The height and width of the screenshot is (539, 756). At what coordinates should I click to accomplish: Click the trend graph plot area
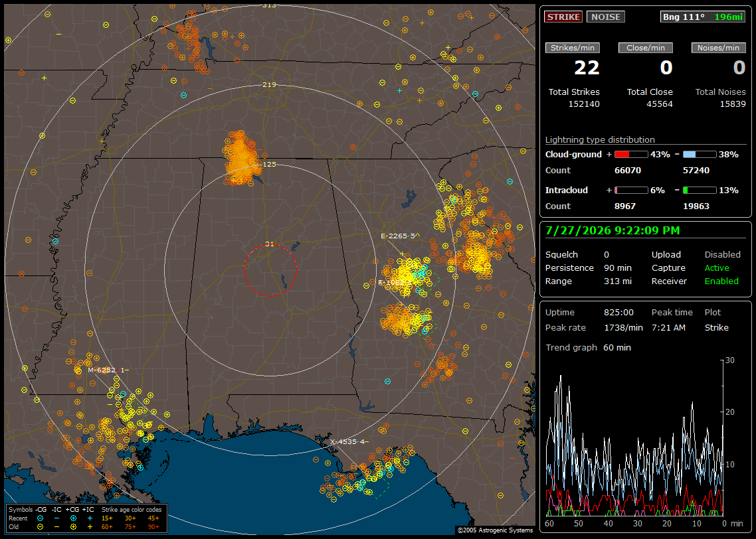point(634,437)
